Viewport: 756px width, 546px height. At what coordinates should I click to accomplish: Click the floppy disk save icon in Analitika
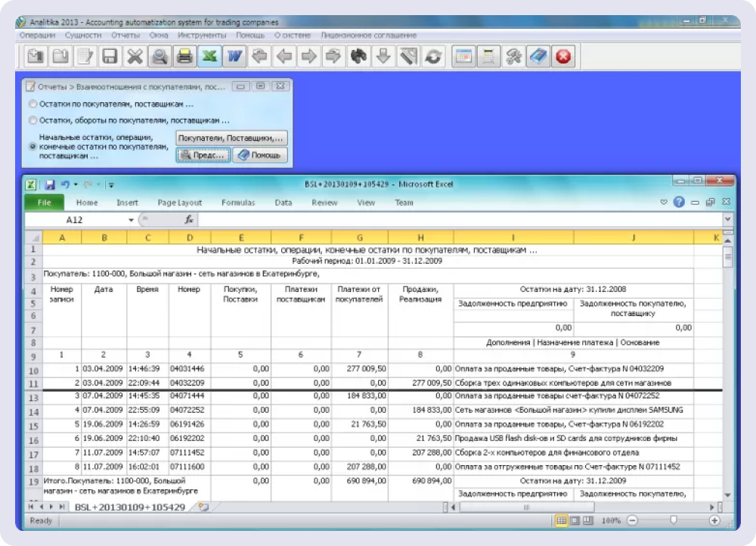[110, 56]
